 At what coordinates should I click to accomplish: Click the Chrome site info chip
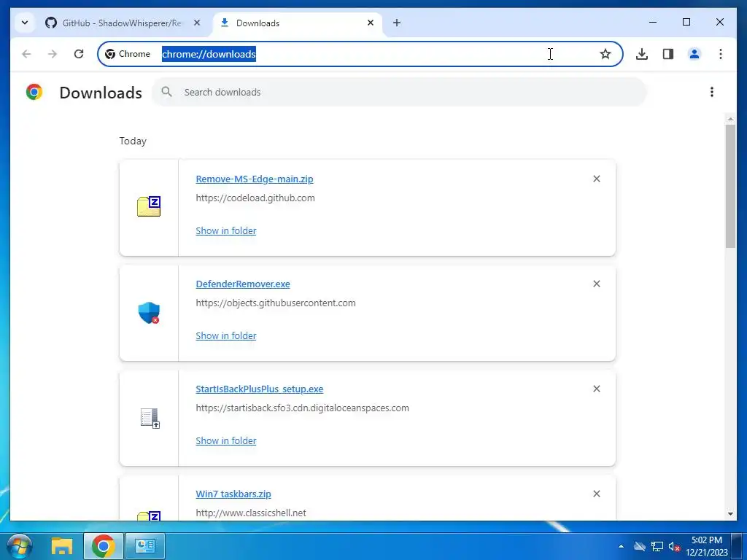pos(128,54)
